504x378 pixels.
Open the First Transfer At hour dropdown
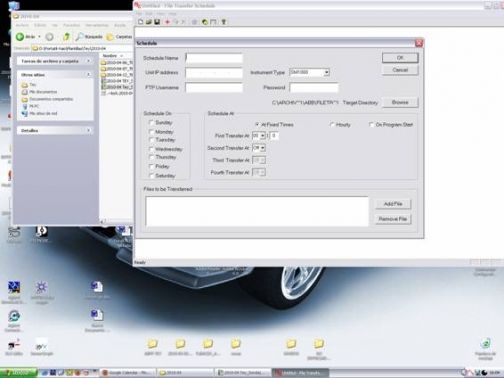point(263,136)
